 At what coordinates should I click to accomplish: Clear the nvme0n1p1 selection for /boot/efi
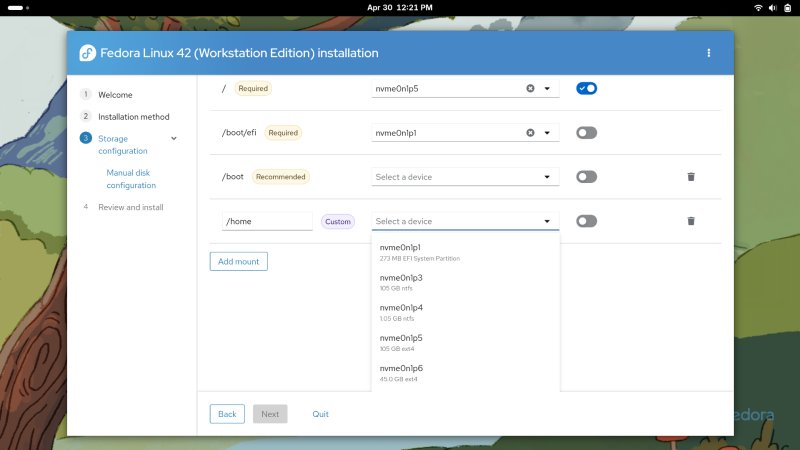[x=530, y=132]
